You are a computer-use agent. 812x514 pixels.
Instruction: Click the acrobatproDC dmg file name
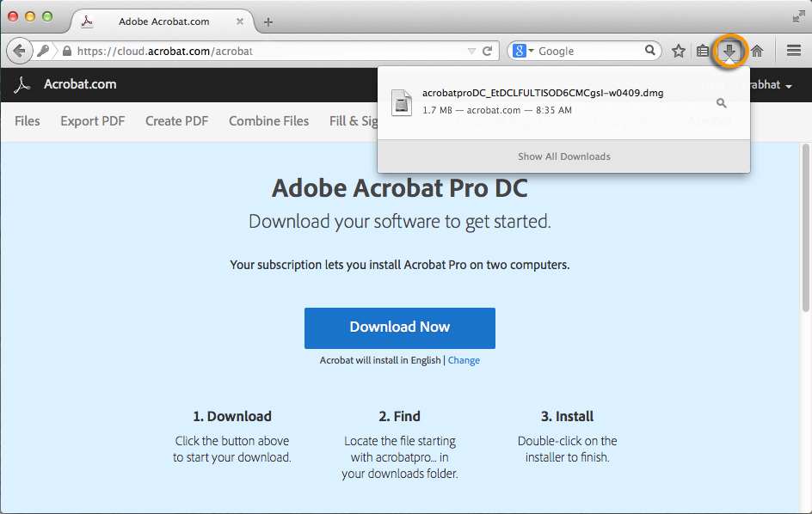click(543, 93)
